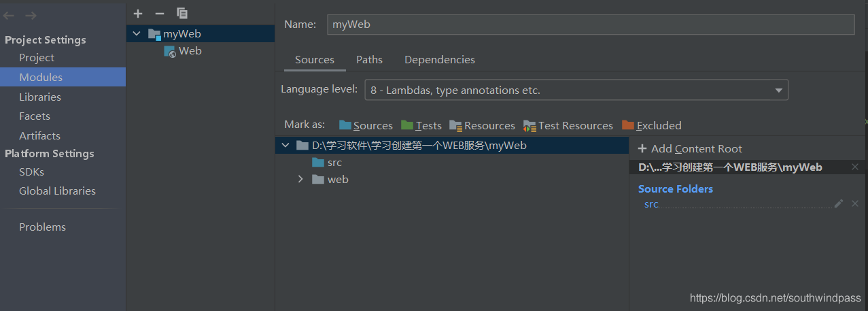868x311 pixels.
Task: Open Project settings
Action: click(x=37, y=58)
